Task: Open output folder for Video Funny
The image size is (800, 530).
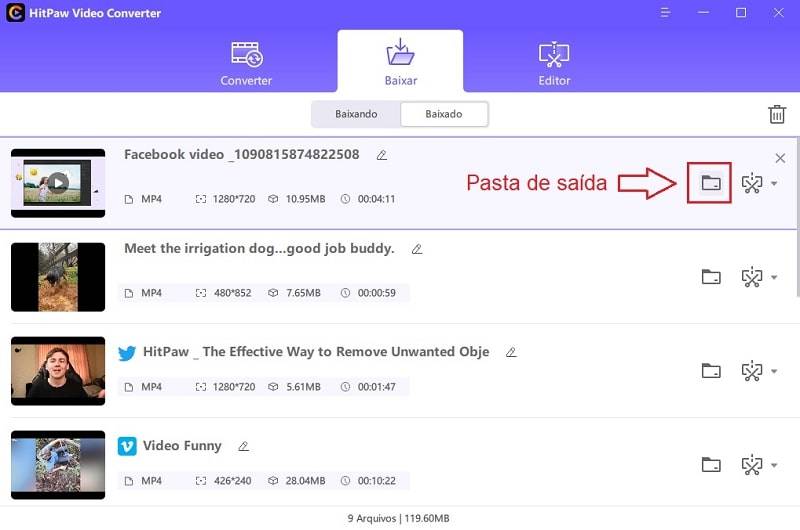Action: coord(711,464)
